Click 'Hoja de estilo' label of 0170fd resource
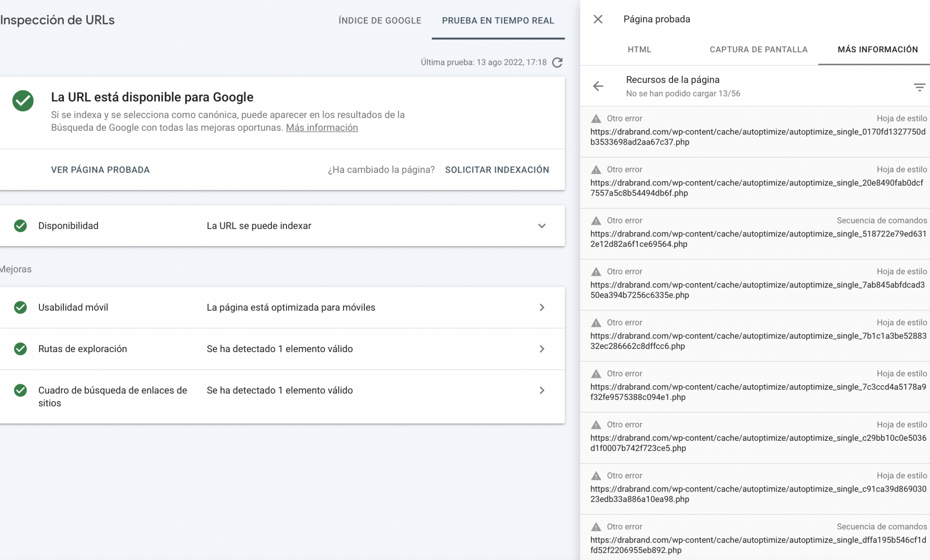930x560 pixels. pos(902,118)
